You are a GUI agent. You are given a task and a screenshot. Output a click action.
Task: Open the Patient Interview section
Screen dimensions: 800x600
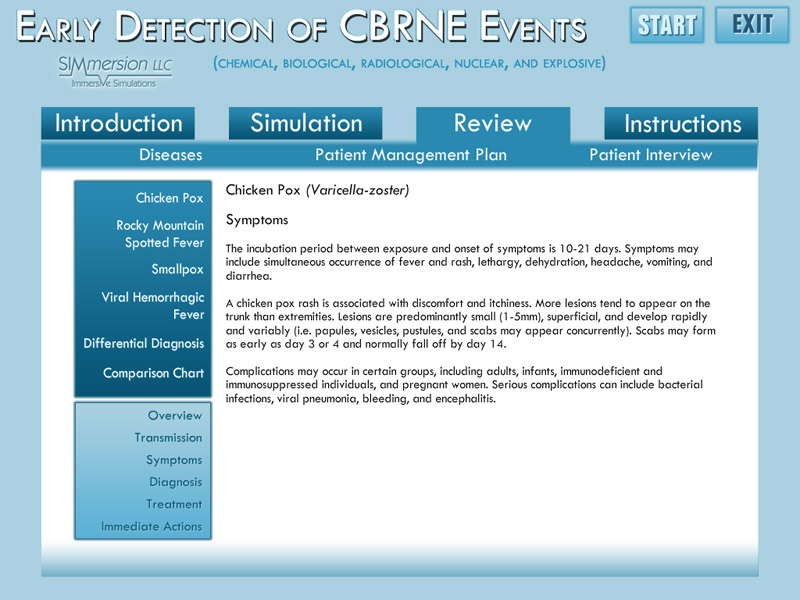pyautogui.click(x=651, y=155)
